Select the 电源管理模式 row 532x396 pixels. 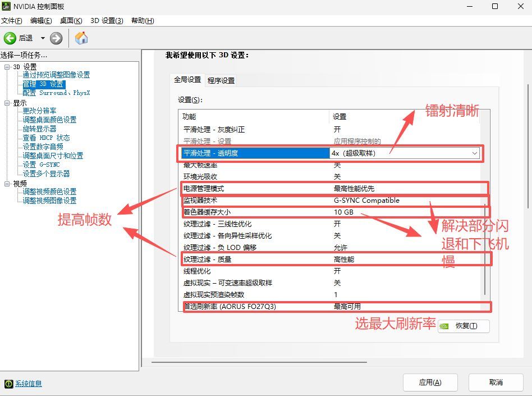tap(332, 189)
